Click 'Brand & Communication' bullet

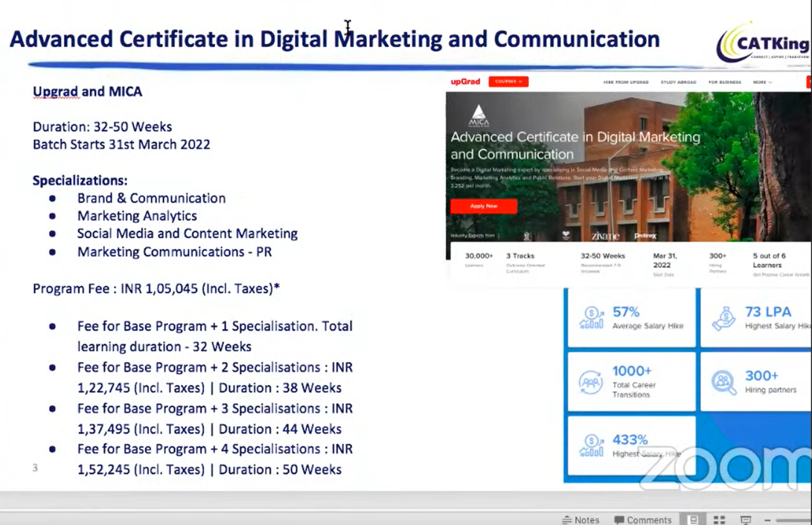151,198
